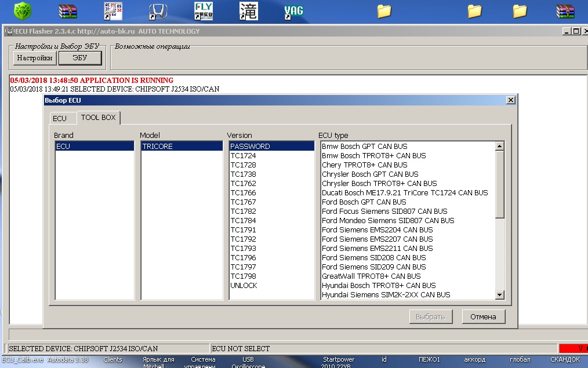The width and height of the screenshot is (588, 368).
Task: Open the Dr.Web green shield desktop icon
Action: pos(23,11)
